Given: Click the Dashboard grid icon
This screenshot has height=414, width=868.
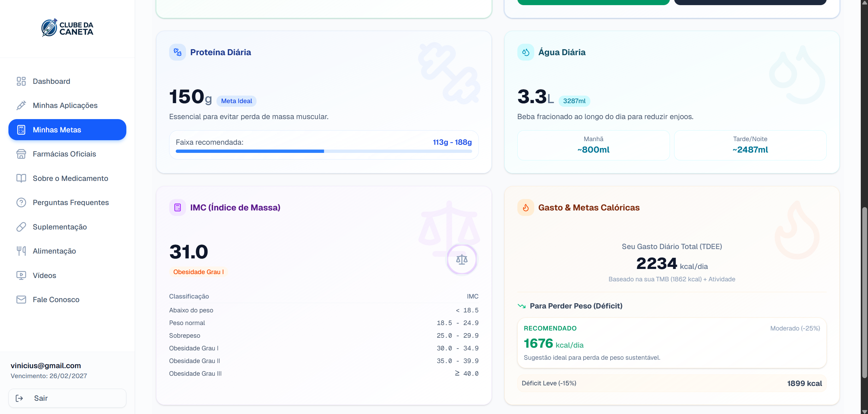Looking at the screenshot, I should [x=21, y=81].
